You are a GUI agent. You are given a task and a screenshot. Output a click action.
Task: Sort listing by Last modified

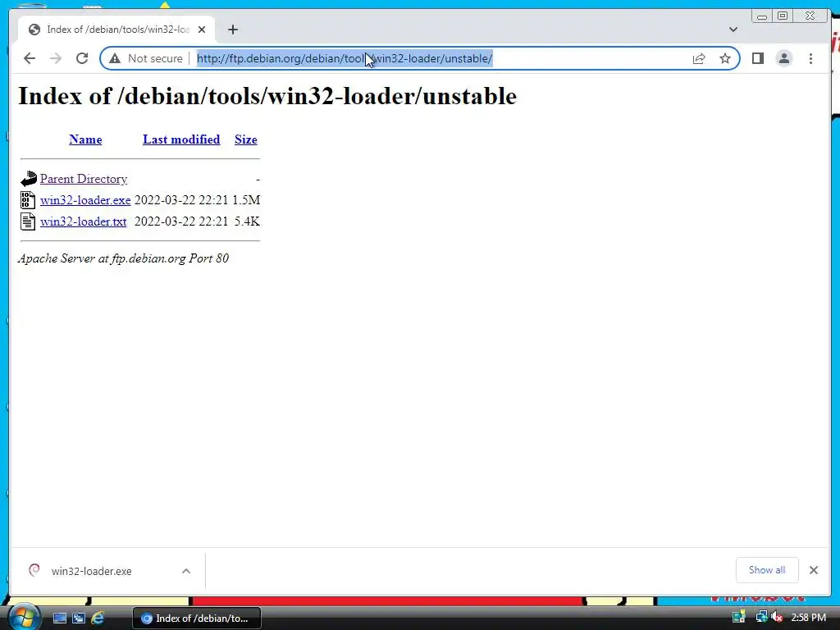point(181,139)
